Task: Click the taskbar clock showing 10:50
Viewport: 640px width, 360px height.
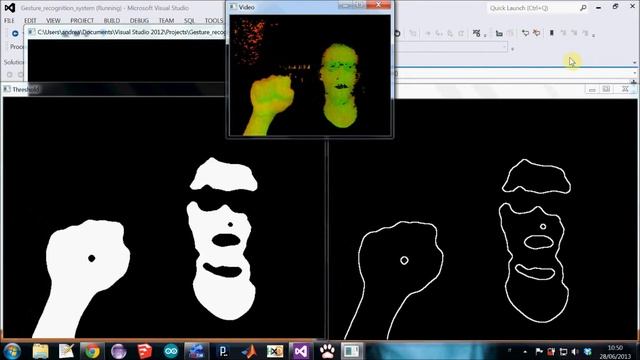Action: [x=615, y=351]
